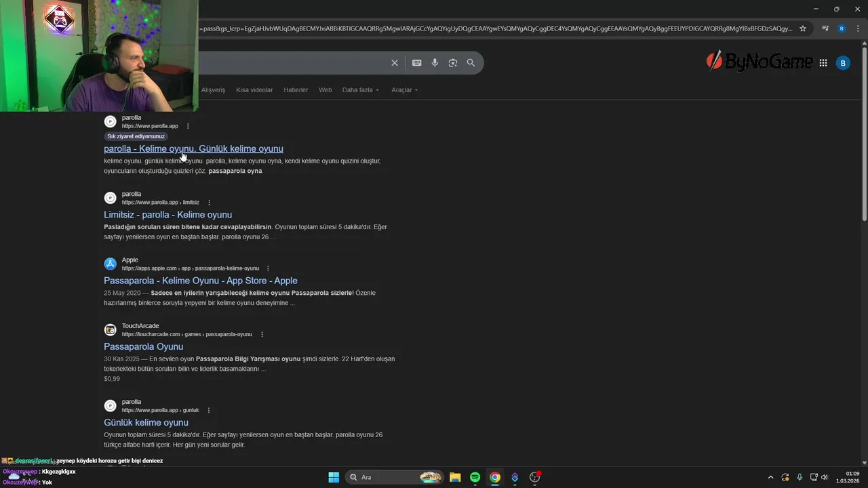Show hidden system tray icons
The width and height of the screenshot is (868, 488).
(x=770, y=477)
